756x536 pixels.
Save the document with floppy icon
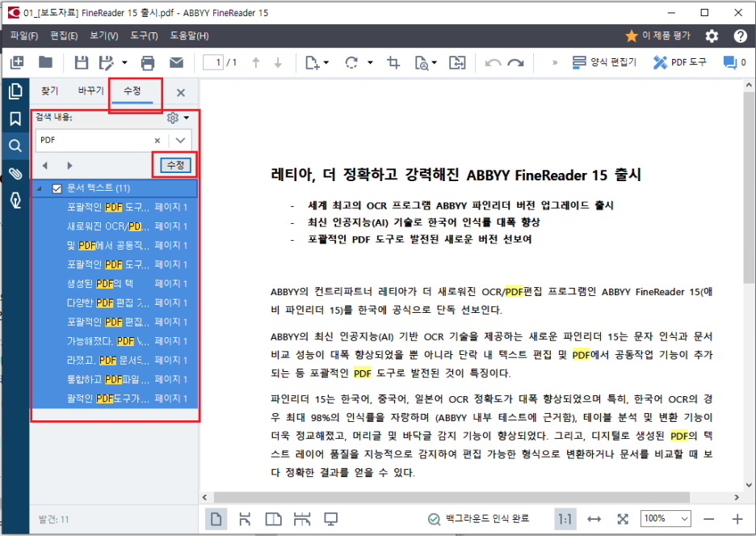pos(81,62)
